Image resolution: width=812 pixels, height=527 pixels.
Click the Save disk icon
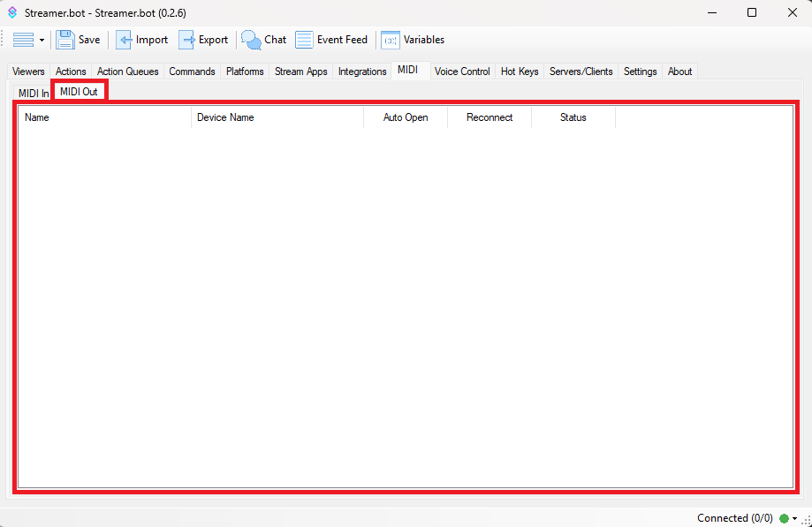click(x=65, y=40)
